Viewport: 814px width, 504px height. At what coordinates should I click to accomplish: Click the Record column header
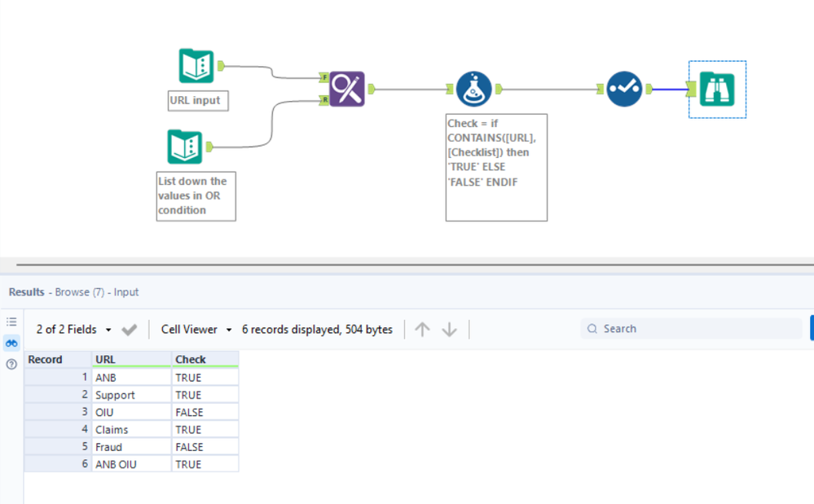click(57, 359)
